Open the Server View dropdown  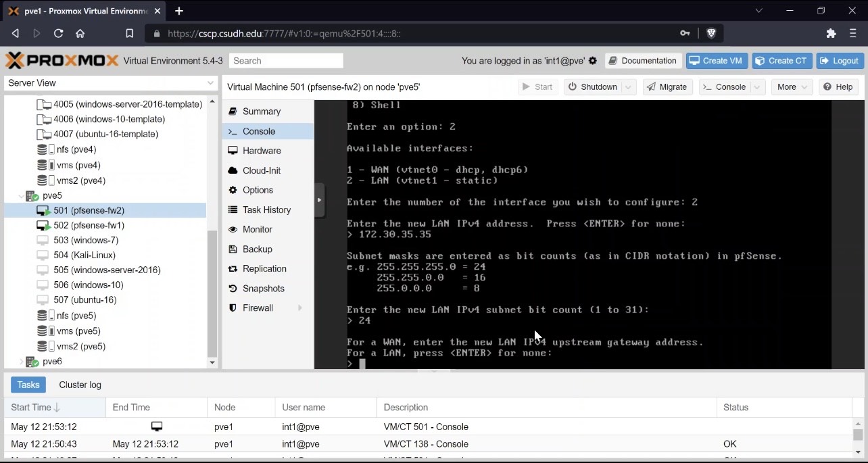pyautogui.click(x=211, y=83)
